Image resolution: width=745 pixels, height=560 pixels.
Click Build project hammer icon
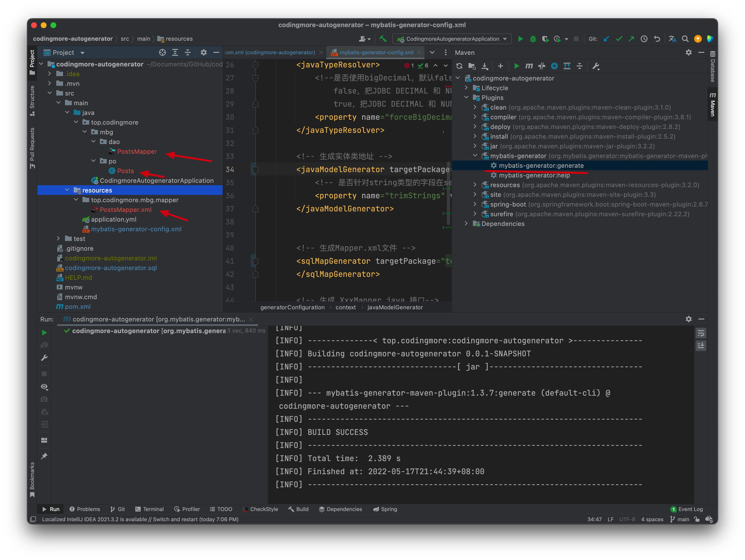pos(383,39)
